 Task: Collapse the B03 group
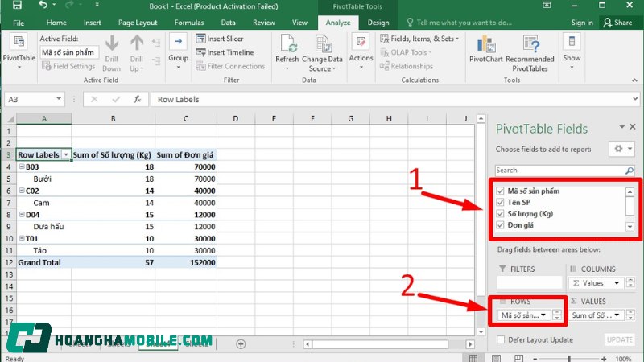tap(22, 167)
